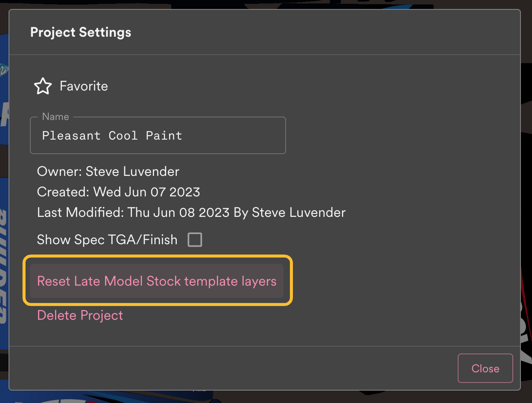Click the Created: Wed Jun 07 2023 text

tap(118, 192)
